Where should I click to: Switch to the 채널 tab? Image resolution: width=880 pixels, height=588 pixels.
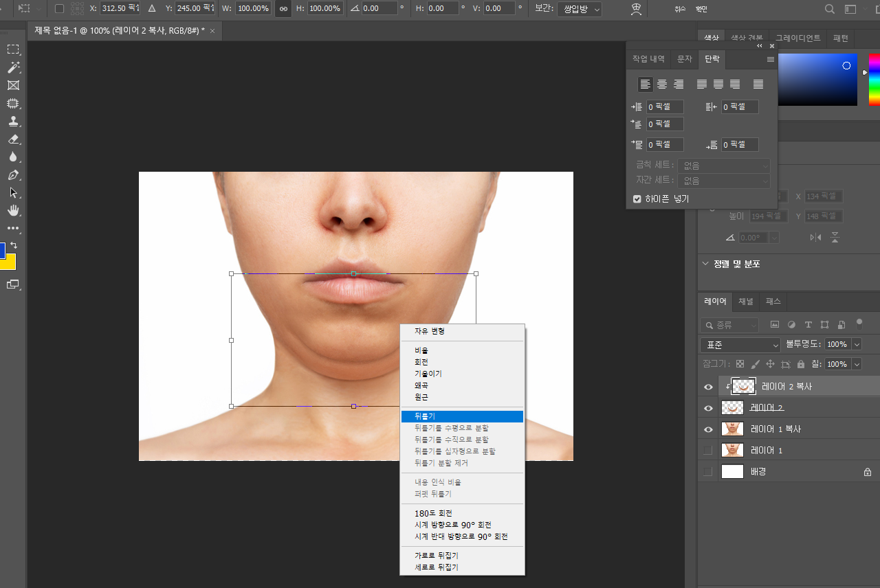click(x=746, y=301)
